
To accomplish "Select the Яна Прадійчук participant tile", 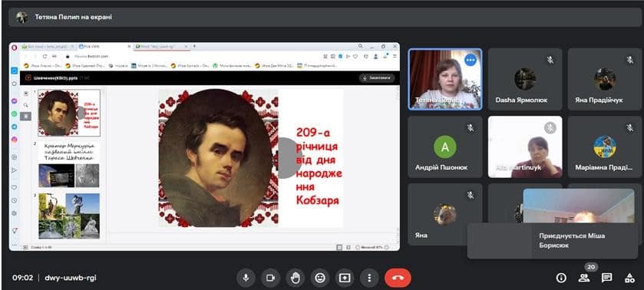I will (605, 79).
